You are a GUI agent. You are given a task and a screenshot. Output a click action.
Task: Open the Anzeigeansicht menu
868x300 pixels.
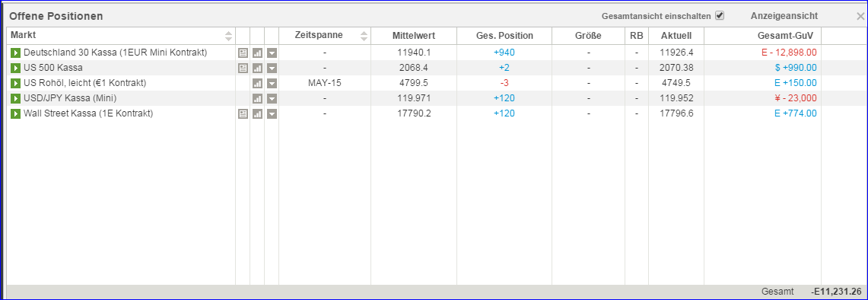pyautogui.click(x=784, y=16)
